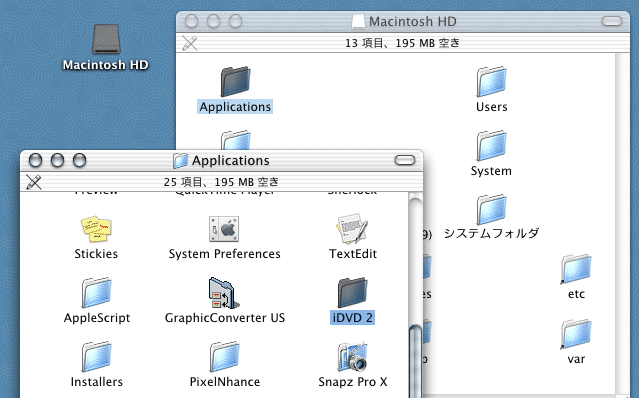The height and width of the screenshot is (398, 639).
Task: Select the etc alias folder
Action: click(x=576, y=270)
